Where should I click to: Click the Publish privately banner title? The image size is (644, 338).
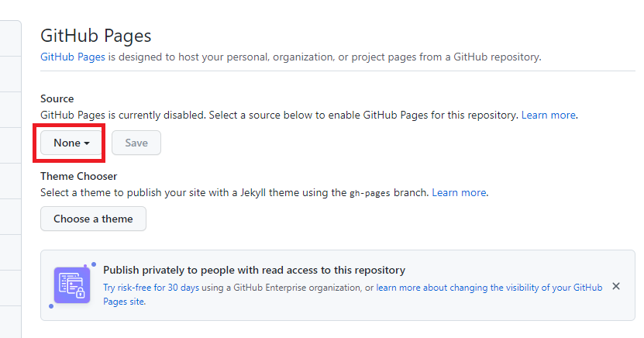[254, 271]
